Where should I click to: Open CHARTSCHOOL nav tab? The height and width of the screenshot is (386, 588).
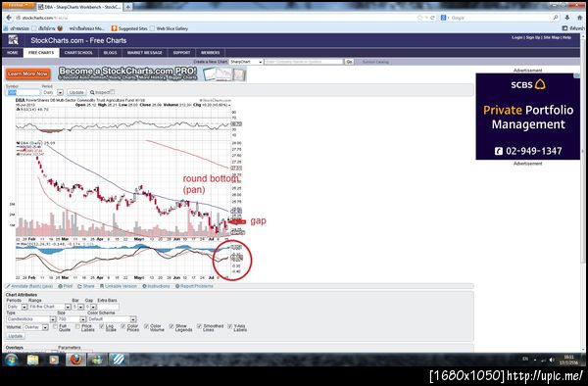[x=78, y=53]
